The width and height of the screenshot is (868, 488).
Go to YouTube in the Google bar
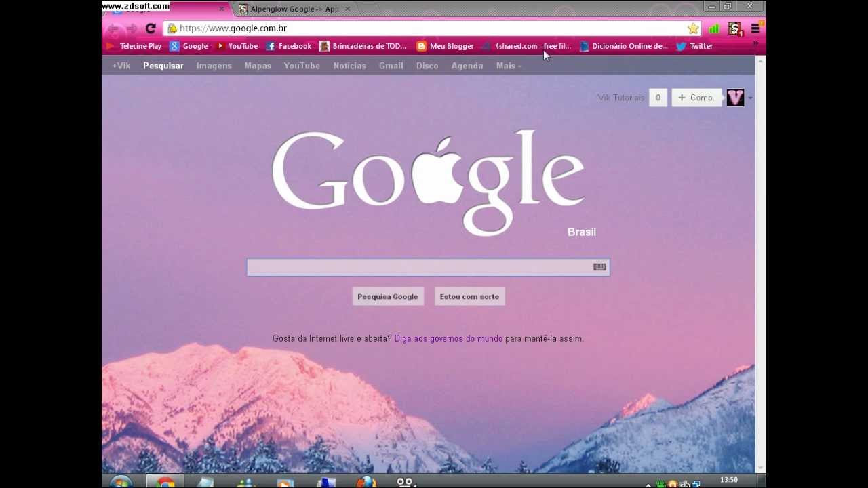(x=302, y=66)
